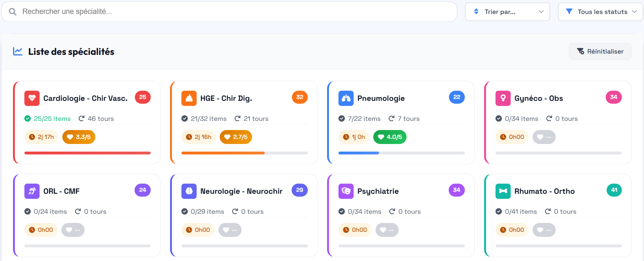Click the HGE - Chir Dig. orange icon
Screen dimensions: 644x261
point(189,98)
